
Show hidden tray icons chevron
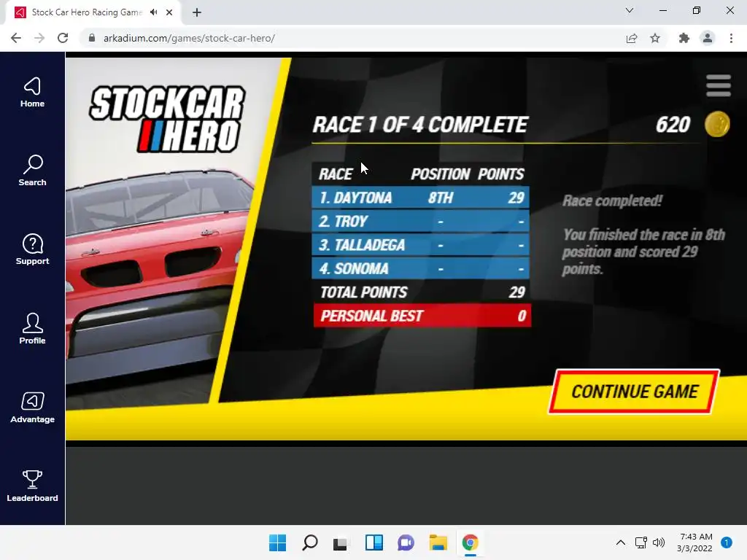pyautogui.click(x=620, y=542)
